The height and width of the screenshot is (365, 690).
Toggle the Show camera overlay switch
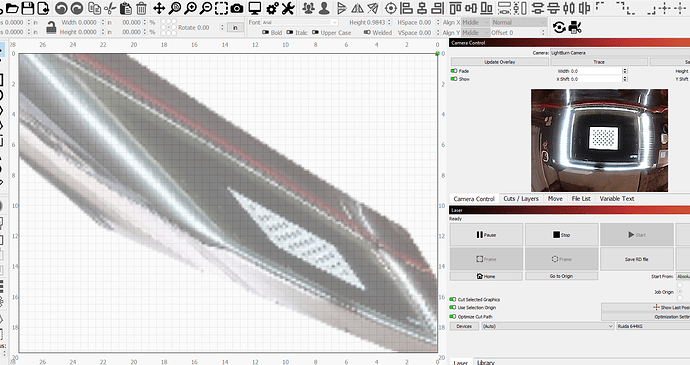(454, 79)
